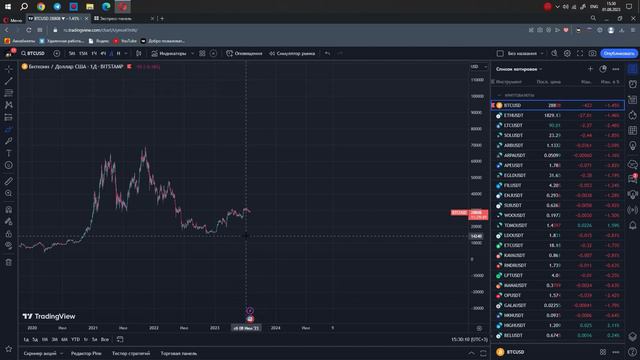Open the go-to-date calendar icon
Image resolution: width=640 pixels, height=360 pixels.
120,339
